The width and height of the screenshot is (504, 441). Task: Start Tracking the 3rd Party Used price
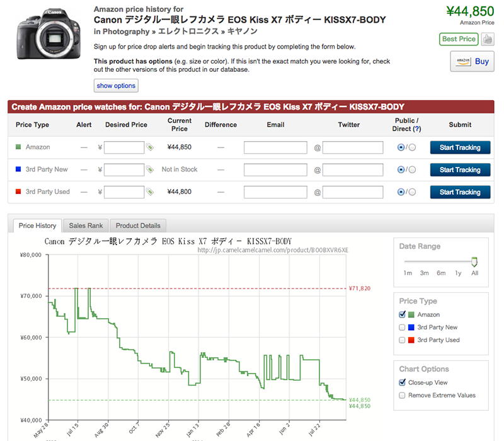(x=460, y=192)
